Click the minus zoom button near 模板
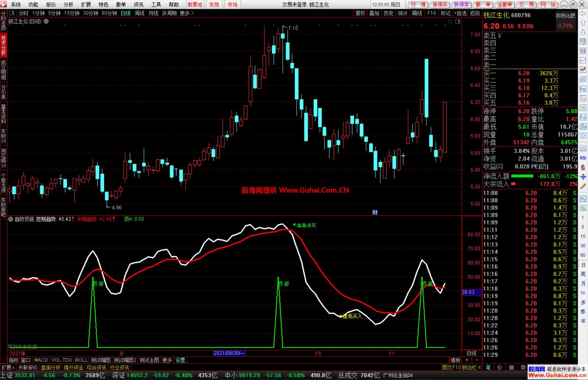588x380 pixels. (477, 360)
